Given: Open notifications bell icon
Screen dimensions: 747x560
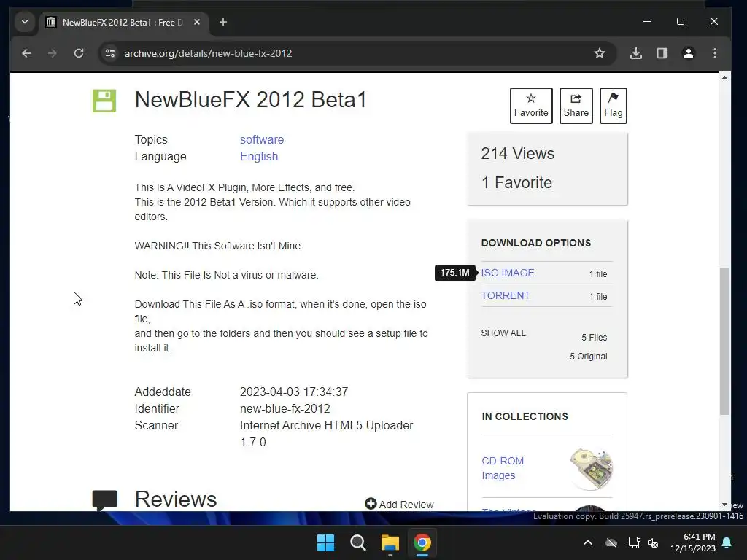Looking at the screenshot, I should pos(727,542).
